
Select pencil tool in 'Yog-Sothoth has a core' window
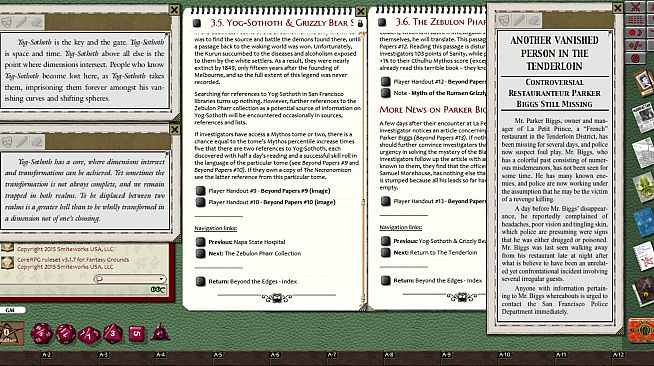[22, 142]
